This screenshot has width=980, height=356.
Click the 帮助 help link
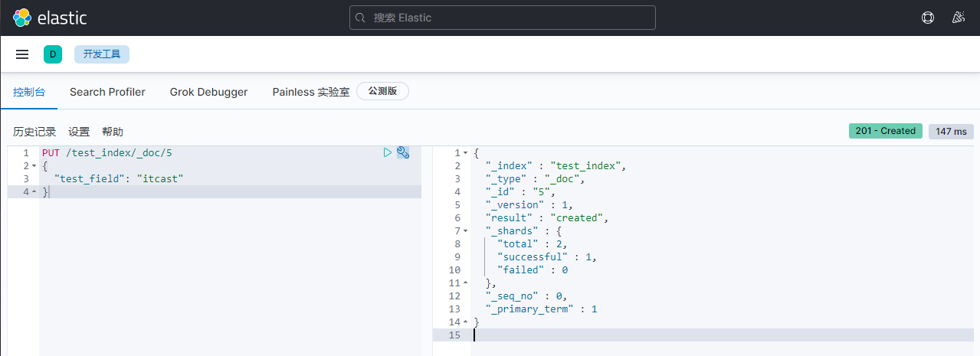point(113,132)
